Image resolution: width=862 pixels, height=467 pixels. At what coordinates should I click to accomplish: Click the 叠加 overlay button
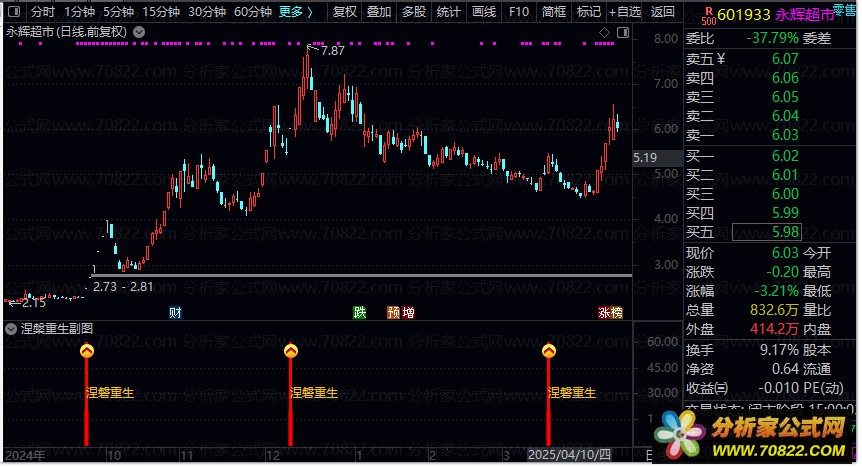click(379, 12)
